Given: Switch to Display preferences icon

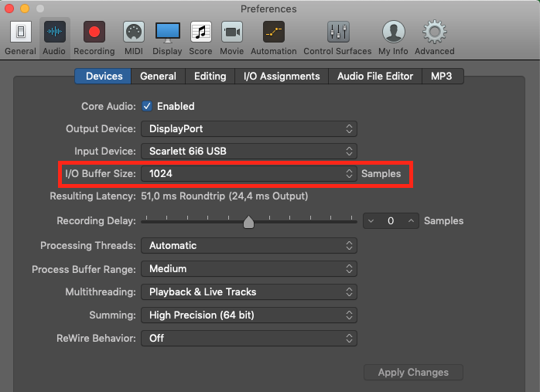Looking at the screenshot, I should click(x=167, y=32).
